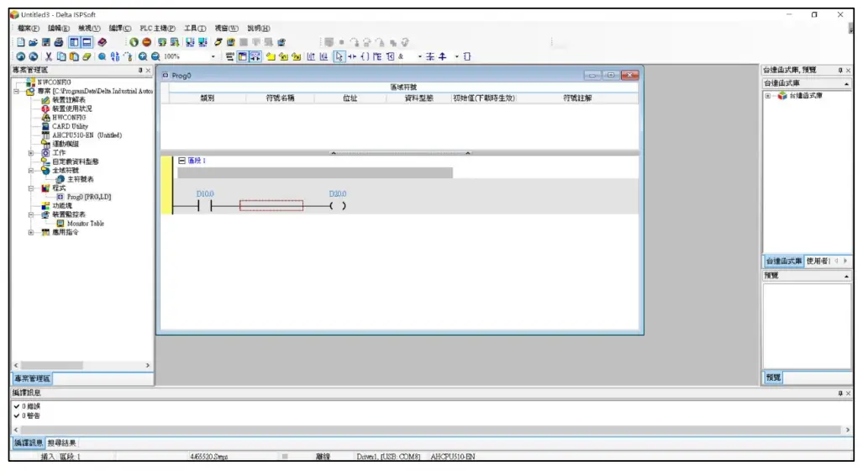The image size is (868, 476).
Task: Click the 符號名稱 column header
Action: [280, 98]
